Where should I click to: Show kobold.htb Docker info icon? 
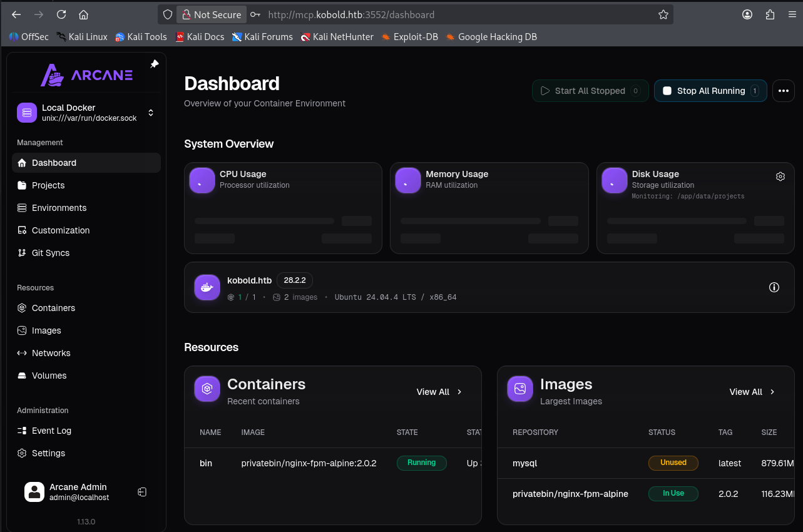pyautogui.click(x=774, y=287)
